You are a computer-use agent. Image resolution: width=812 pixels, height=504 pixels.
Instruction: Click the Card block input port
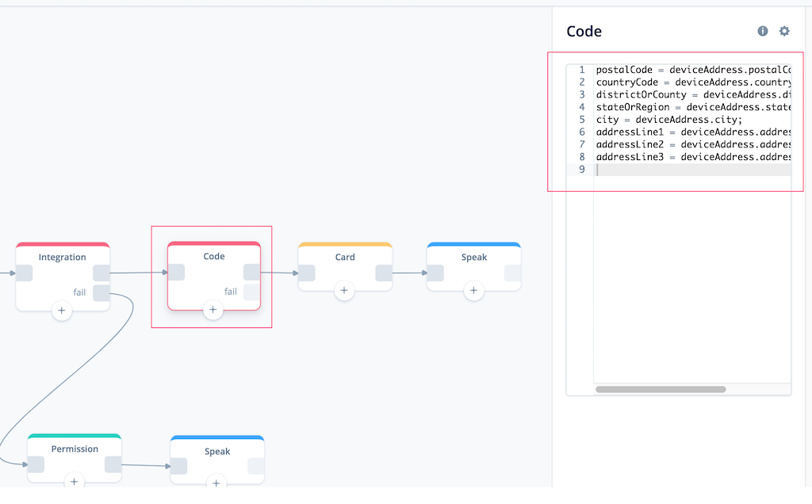(x=307, y=273)
